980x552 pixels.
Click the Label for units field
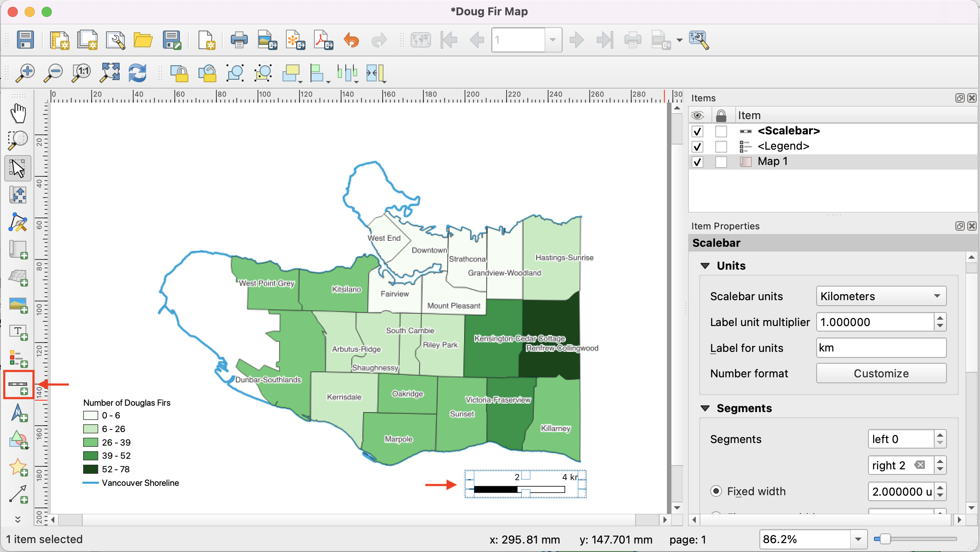[881, 348]
